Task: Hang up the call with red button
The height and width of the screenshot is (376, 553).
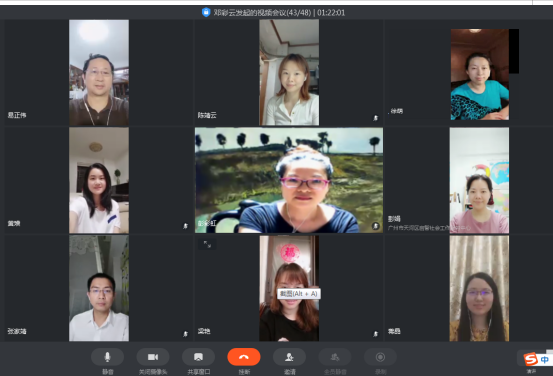Action: 244,357
